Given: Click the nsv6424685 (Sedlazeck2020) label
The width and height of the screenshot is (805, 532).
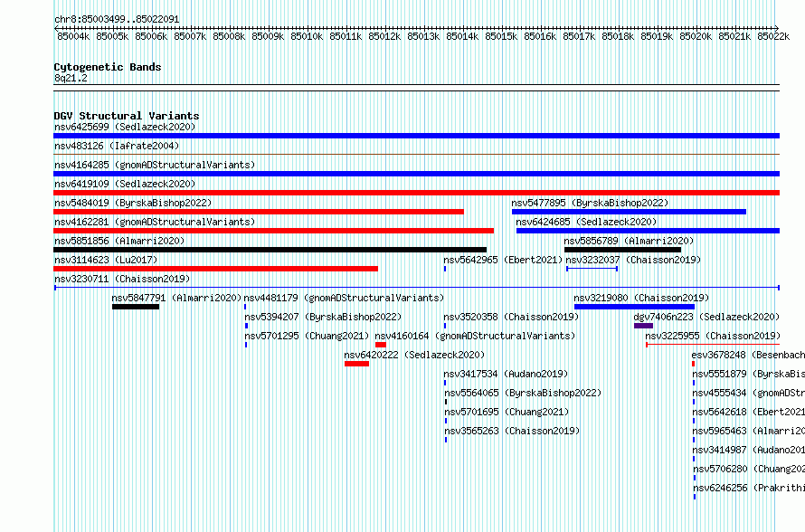Looking at the screenshot, I should pos(586,222).
